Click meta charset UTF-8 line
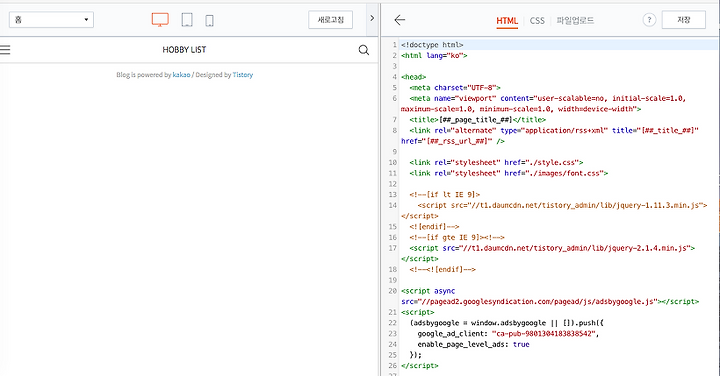720x376 pixels. [x=455, y=87]
